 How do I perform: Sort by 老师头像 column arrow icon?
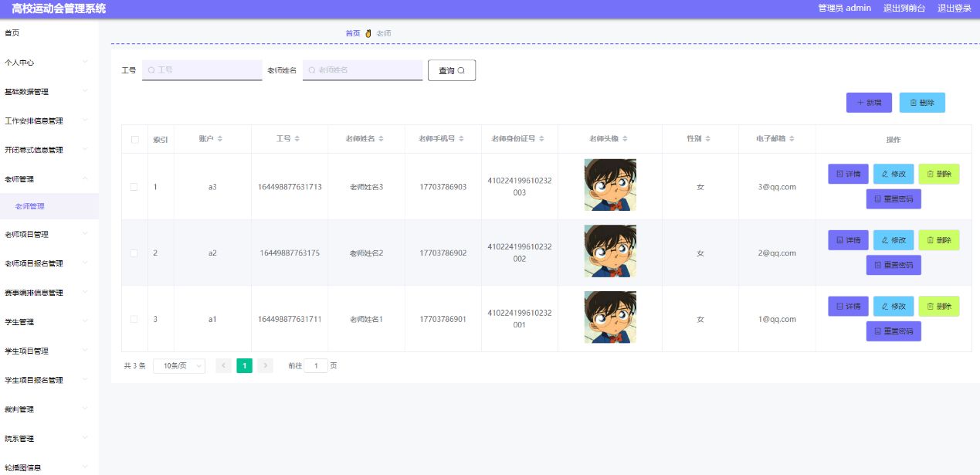625,139
